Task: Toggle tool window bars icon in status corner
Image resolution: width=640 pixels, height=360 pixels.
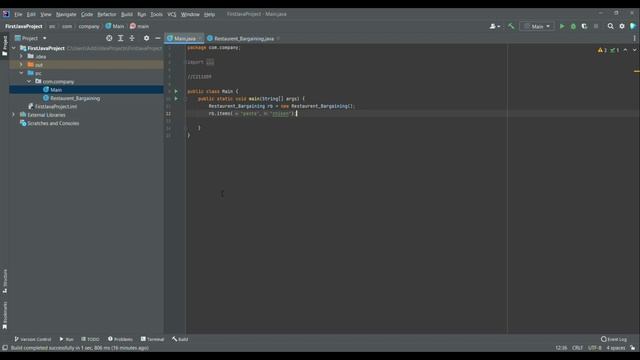Action: coord(5,348)
